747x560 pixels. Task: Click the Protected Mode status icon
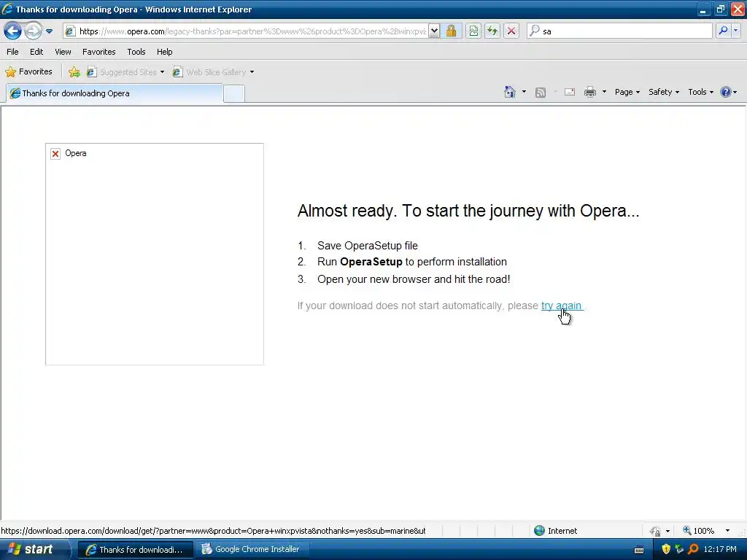click(x=655, y=531)
